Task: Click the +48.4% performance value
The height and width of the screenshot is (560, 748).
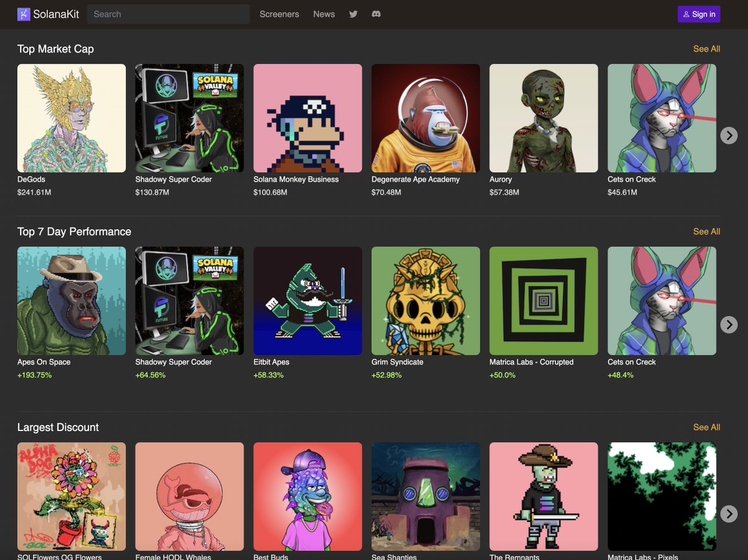Action: 621,375
